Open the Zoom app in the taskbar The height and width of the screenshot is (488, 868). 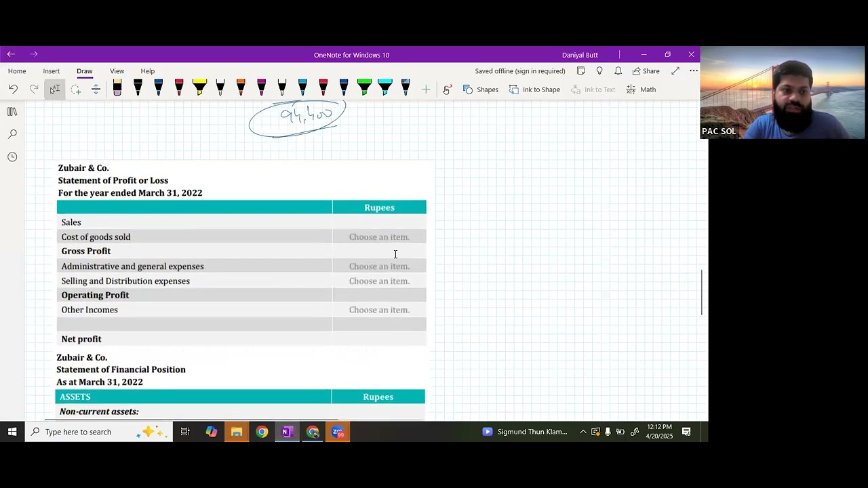338,432
